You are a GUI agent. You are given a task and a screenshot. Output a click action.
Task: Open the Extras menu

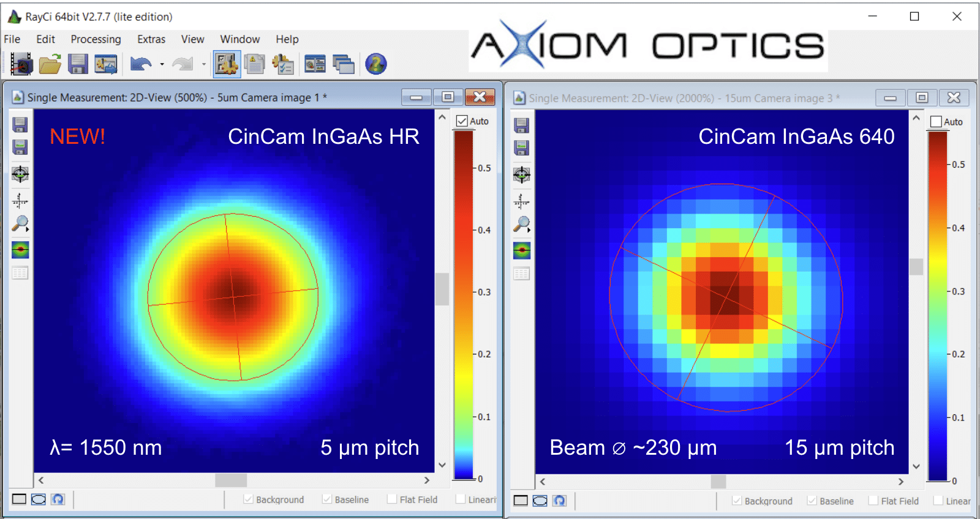(x=151, y=39)
